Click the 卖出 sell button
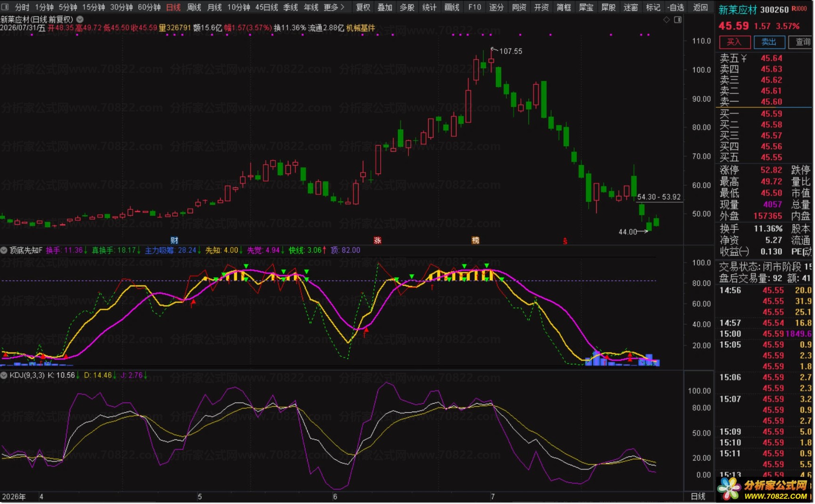 click(x=769, y=42)
